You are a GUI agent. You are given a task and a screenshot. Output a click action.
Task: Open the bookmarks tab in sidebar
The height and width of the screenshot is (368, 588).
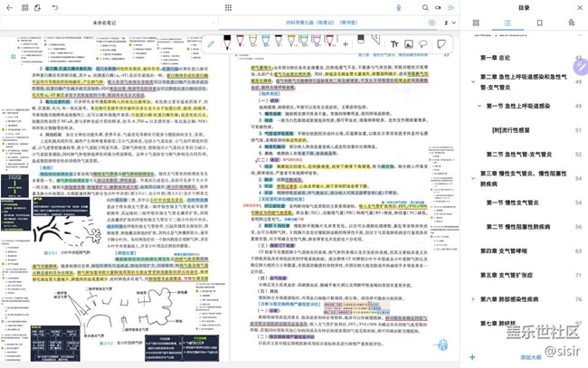(x=540, y=23)
